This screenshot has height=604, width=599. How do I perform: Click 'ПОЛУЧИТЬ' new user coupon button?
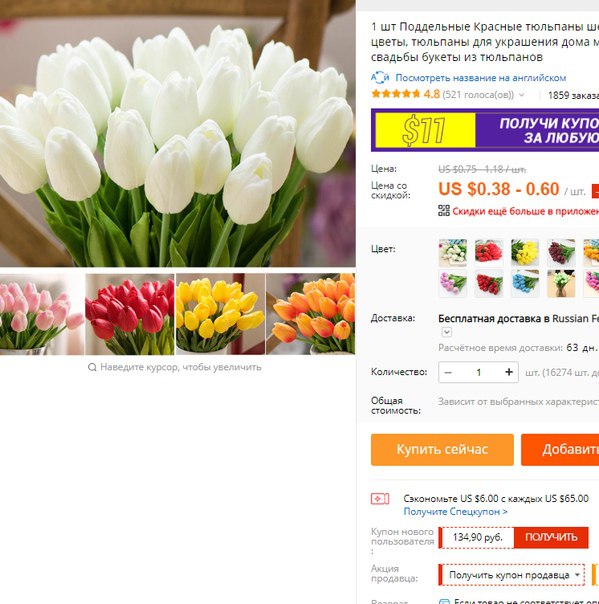551,537
